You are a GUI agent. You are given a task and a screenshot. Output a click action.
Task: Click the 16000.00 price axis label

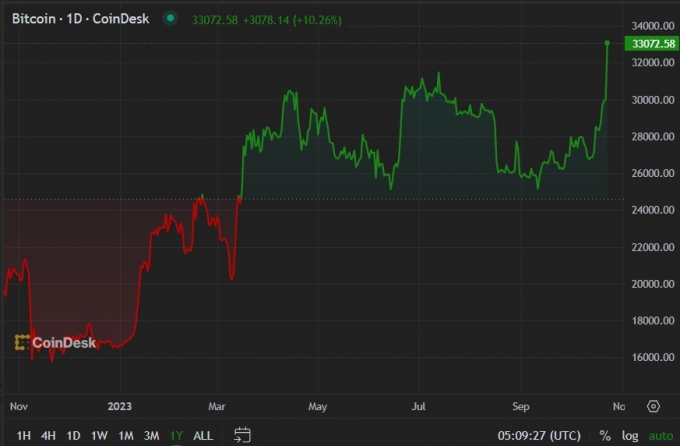point(653,357)
